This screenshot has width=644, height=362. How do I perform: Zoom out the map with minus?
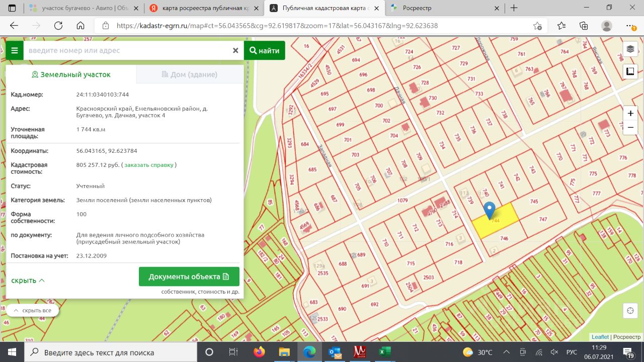coord(630,128)
